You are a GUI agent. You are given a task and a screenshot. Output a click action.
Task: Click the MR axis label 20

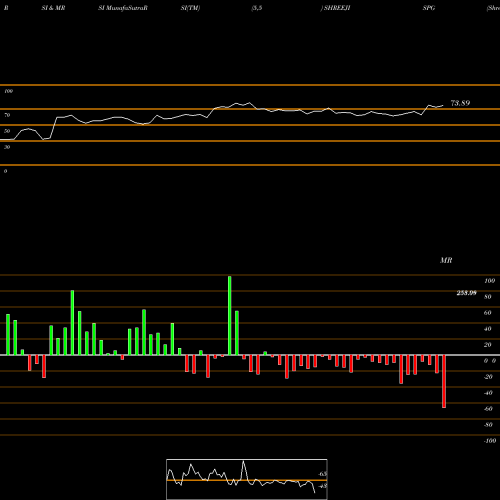(x=488, y=345)
